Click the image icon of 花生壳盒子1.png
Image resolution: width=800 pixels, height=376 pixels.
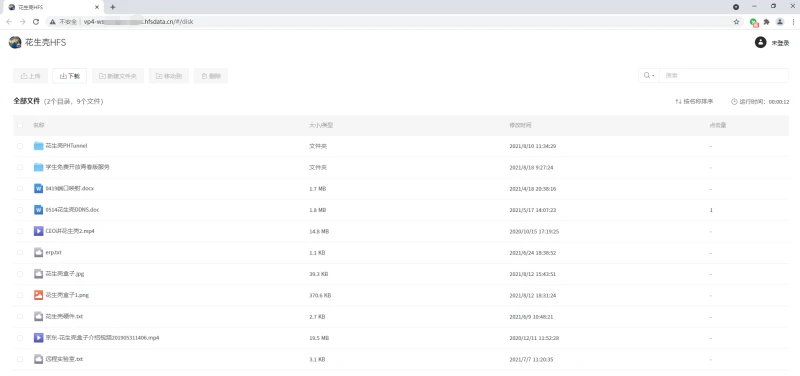pyautogui.click(x=38, y=295)
